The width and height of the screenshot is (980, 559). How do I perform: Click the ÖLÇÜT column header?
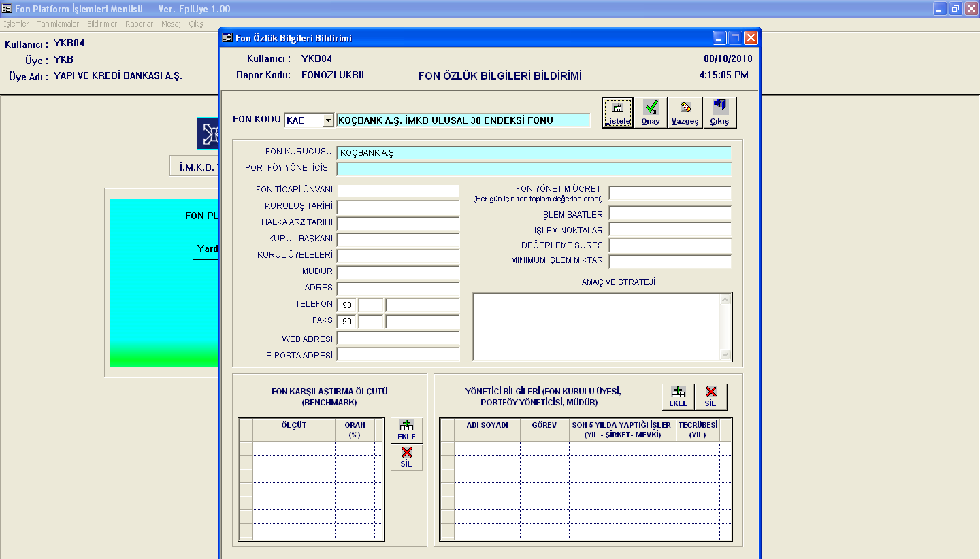click(x=294, y=430)
